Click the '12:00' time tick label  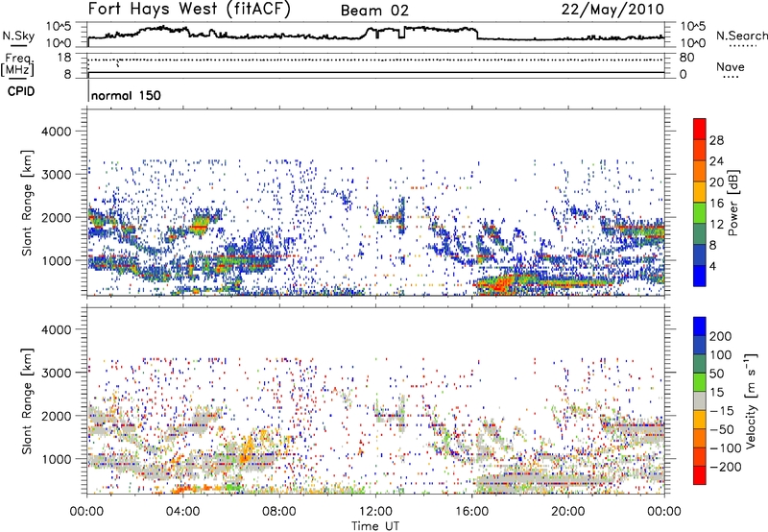(x=375, y=512)
